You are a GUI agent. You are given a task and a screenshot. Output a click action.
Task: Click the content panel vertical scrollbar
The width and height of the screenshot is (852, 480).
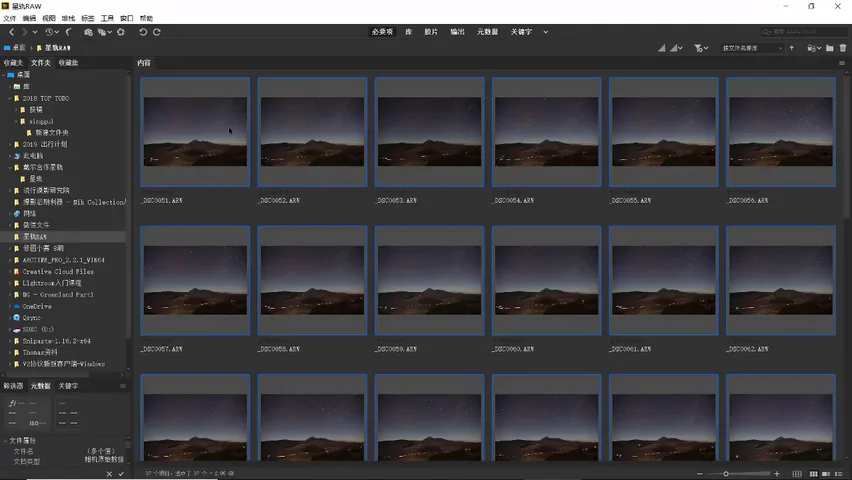[846, 148]
